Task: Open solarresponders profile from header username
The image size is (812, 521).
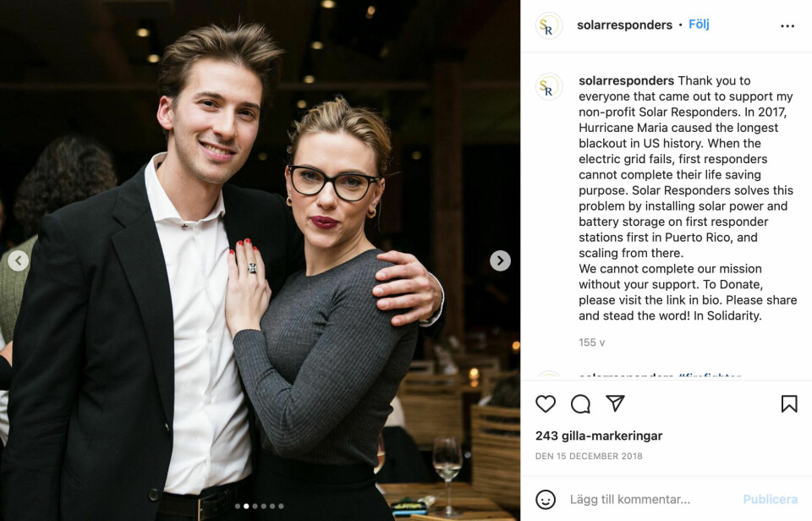Action: pyautogui.click(x=624, y=25)
